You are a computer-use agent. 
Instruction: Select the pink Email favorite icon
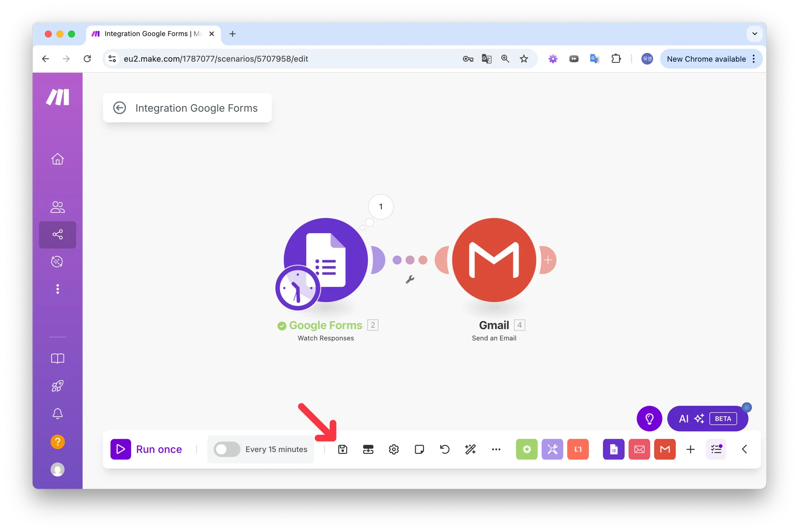[639, 449]
